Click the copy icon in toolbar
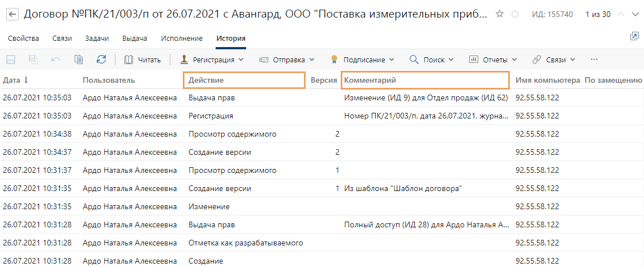The width and height of the screenshot is (644, 267). [79, 60]
